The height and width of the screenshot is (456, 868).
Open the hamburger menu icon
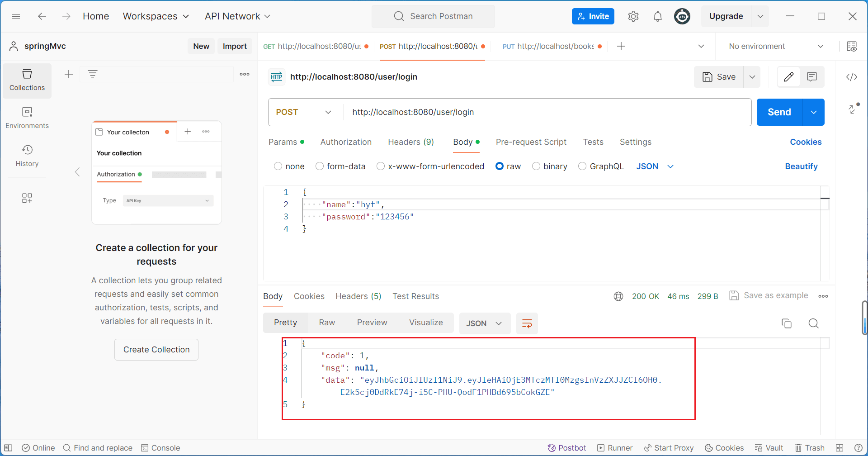pos(16,16)
